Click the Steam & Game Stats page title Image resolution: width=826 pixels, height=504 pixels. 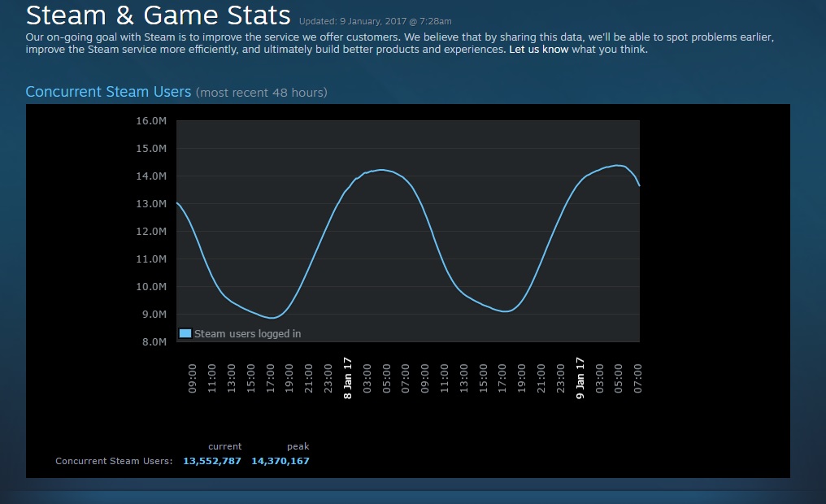click(157, 15)
